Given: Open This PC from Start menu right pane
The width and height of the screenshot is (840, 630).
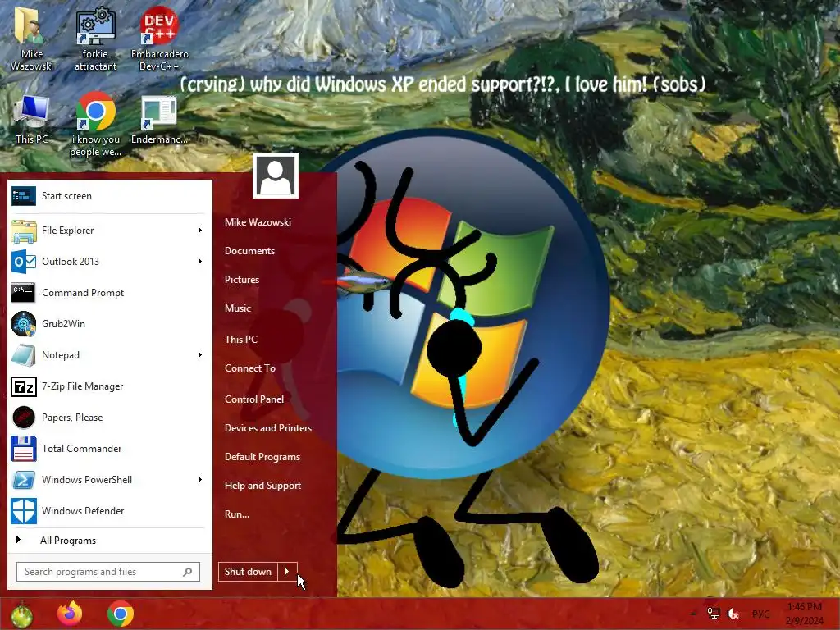Looking at the screenshot, I should (241, 339).
